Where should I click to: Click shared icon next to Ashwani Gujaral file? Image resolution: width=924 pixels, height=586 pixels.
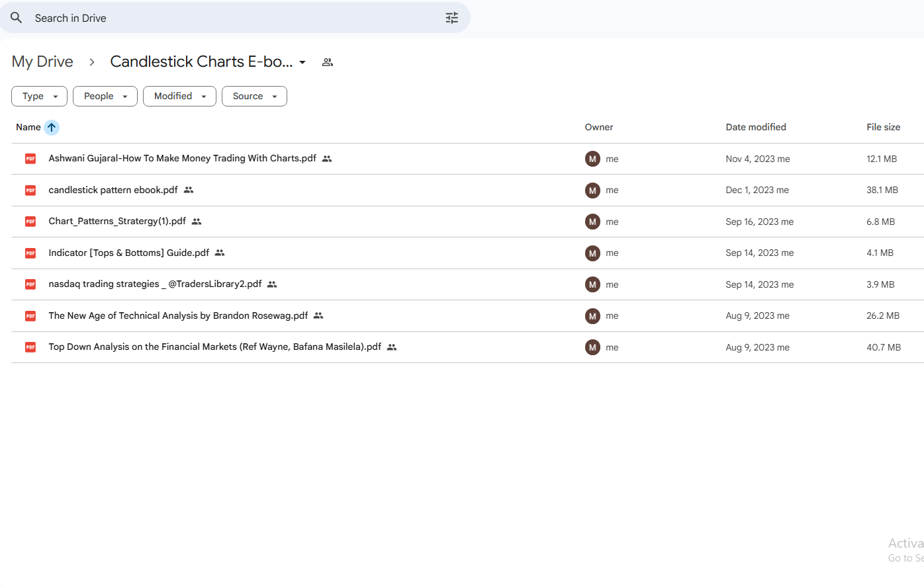coord(327,159)
